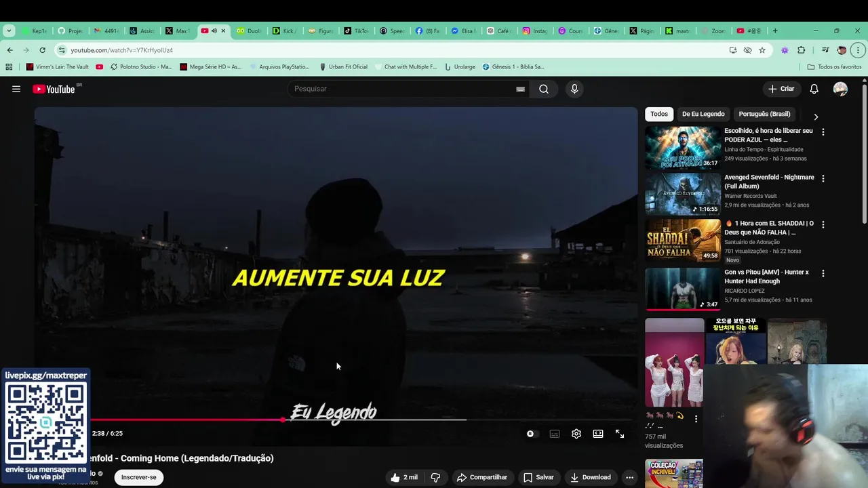
Task: Close the current YouTube tab
Action: pyautogui.click(x=223, y=30)
